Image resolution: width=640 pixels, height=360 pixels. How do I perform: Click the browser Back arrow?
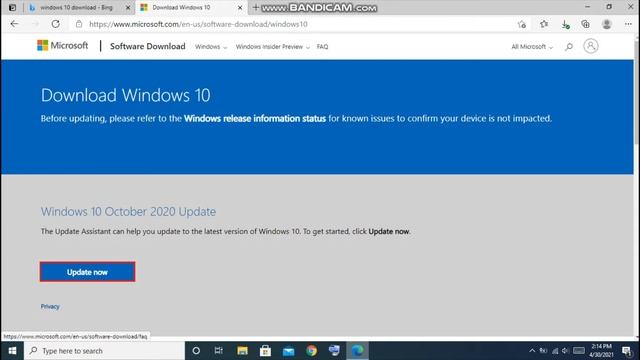14,24
